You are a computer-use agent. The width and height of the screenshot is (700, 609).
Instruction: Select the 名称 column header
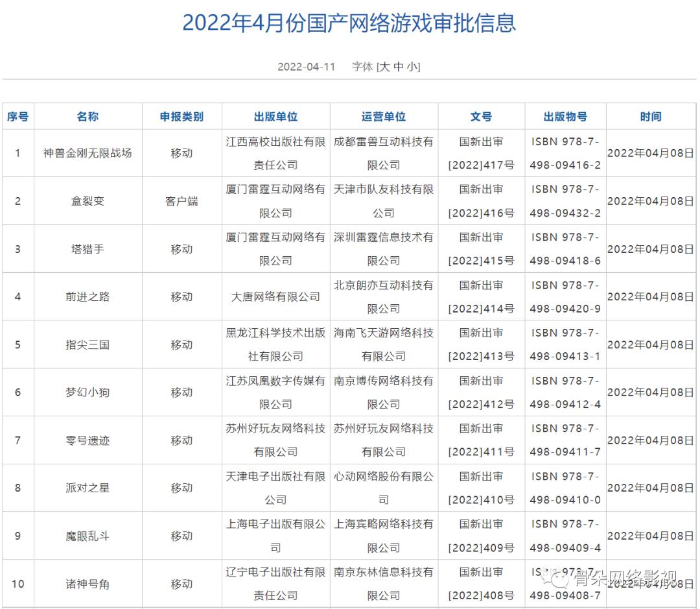[87, 117]
